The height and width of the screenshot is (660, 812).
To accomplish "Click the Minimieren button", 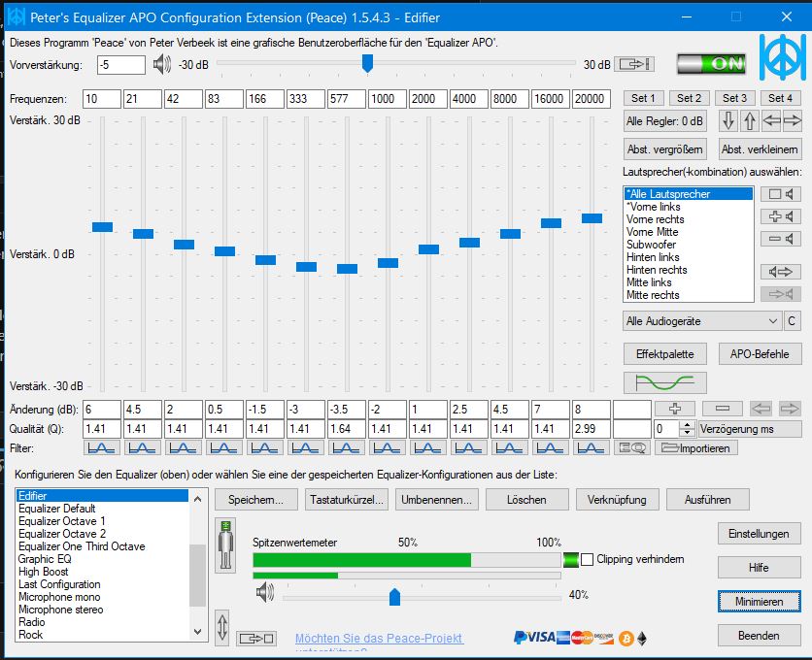I will point(760,602).
